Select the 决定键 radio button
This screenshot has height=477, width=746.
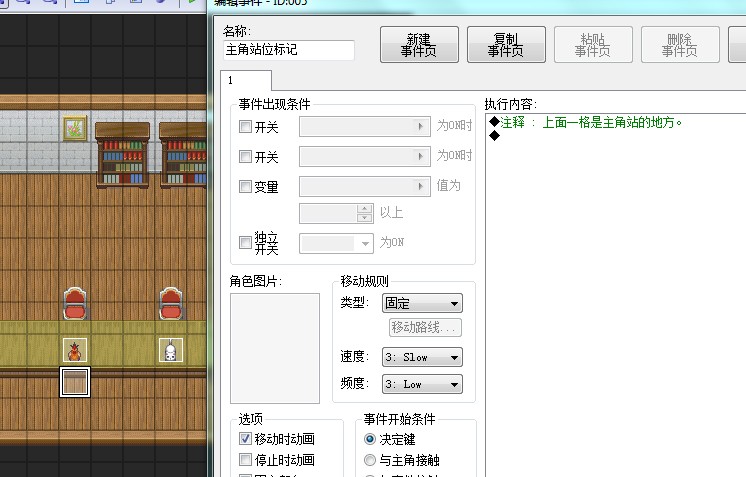(370, 439)
